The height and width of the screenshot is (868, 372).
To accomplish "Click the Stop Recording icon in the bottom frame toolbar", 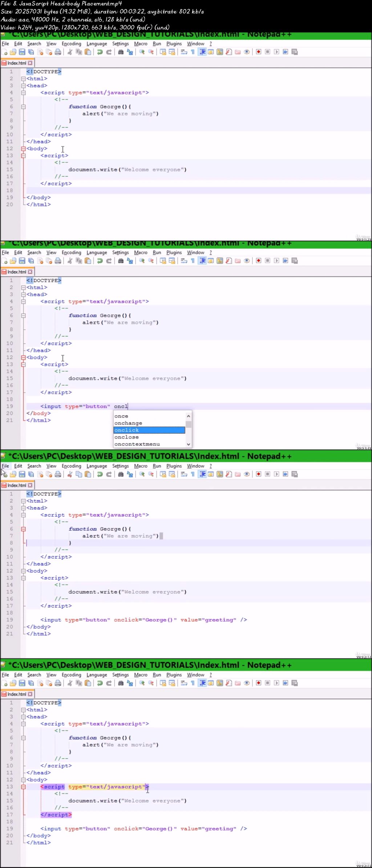I will [x=267, y=683].
